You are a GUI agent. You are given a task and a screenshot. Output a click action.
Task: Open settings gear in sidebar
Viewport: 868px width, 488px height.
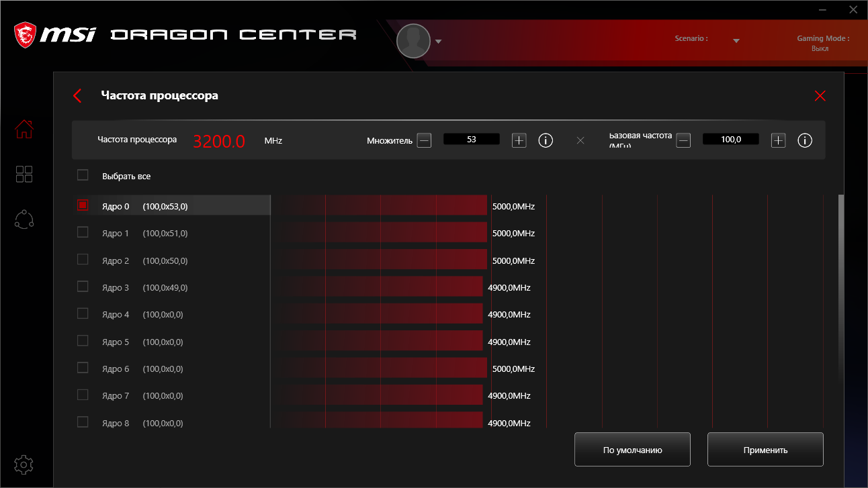coord(24,464)
